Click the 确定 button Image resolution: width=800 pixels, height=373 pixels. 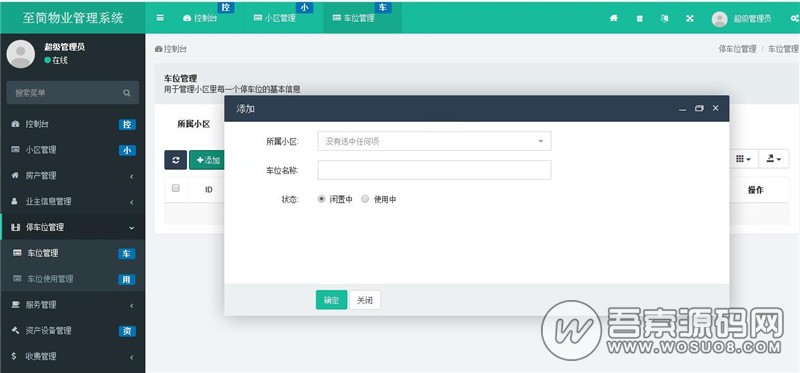click(331, 300)
